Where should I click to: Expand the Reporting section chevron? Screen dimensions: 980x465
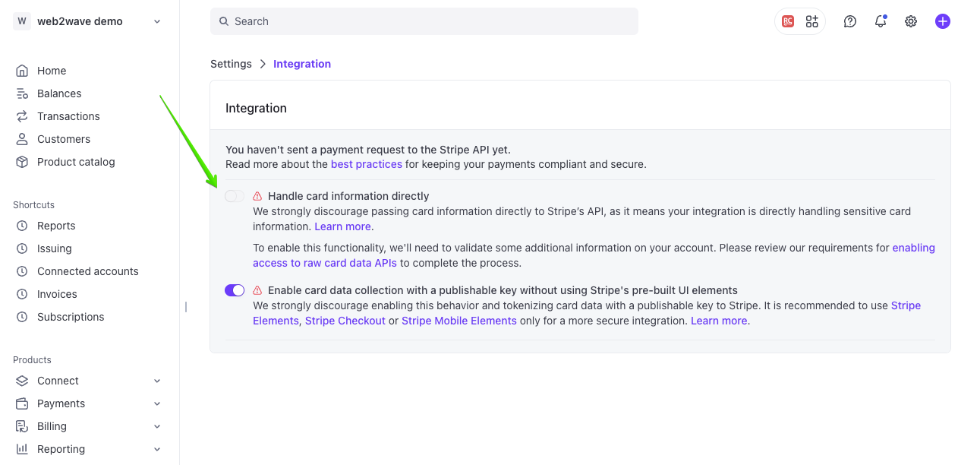157,449
